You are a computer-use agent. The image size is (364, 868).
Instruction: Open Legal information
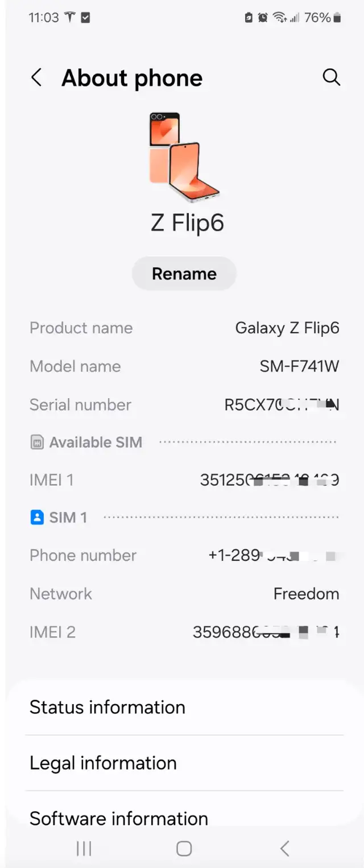click(x=103, y=763)
